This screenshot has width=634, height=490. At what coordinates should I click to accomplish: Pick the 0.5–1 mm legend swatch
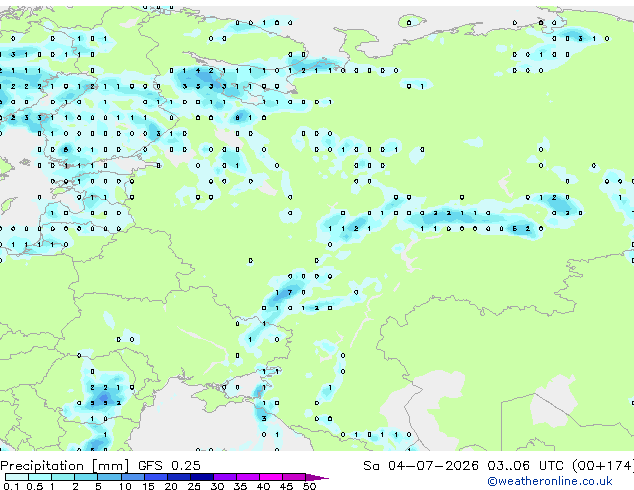[40, 477]
